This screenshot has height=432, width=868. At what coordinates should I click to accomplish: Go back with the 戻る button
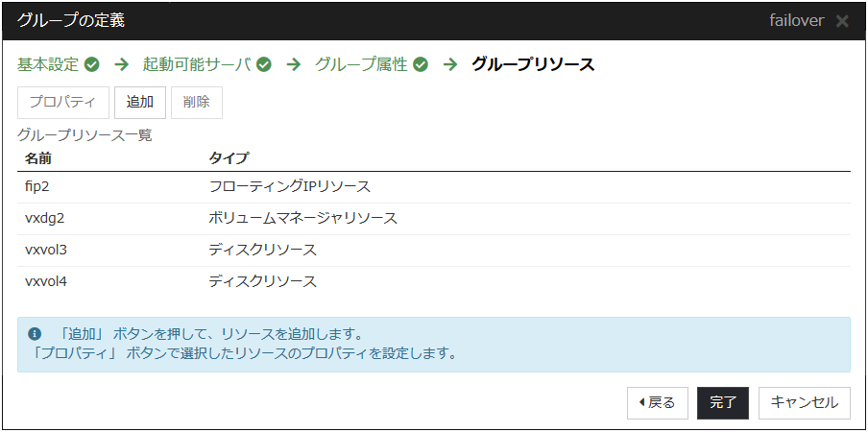[658, 403]
